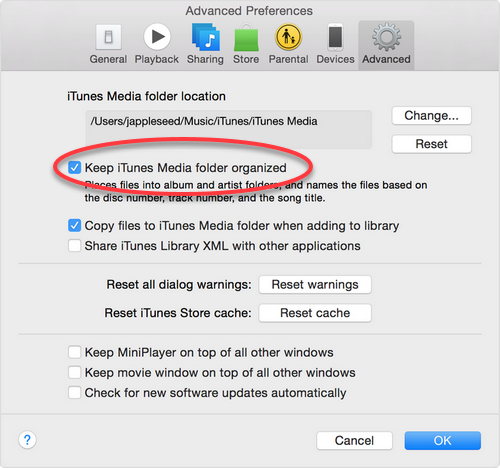Click the iTunes Media folder path field
The width and height of the screenshot is (500, 468).
tap(229, 129)
